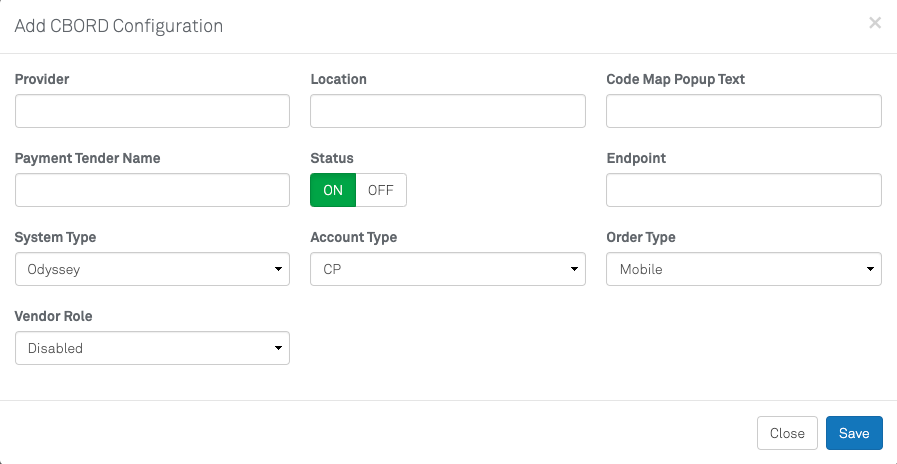Viewport: 897px width, 464px height.
Task: Click the Provider field label
Action: pos(42,79)
